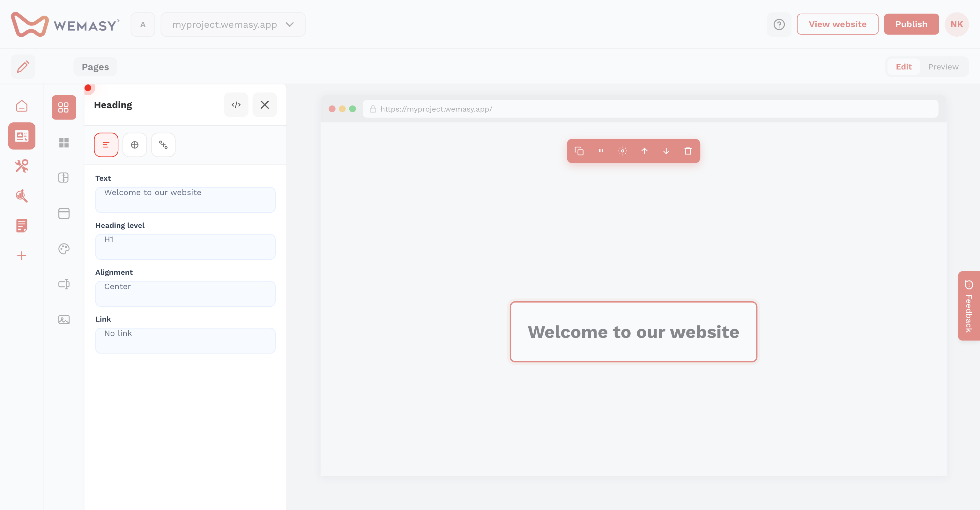Viewport: 980px width, 510px height.
Task: Open the Link No link dropdown
Action: coord(185,340)
